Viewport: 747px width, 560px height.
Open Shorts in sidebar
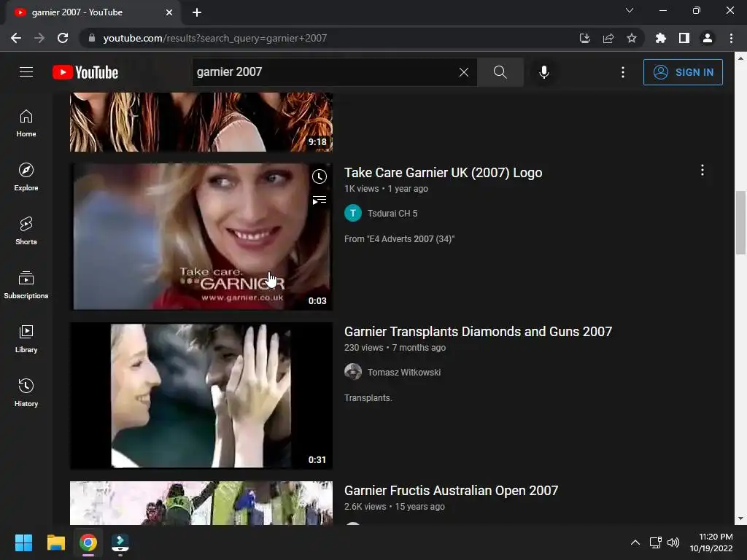[x=26, y=230]
